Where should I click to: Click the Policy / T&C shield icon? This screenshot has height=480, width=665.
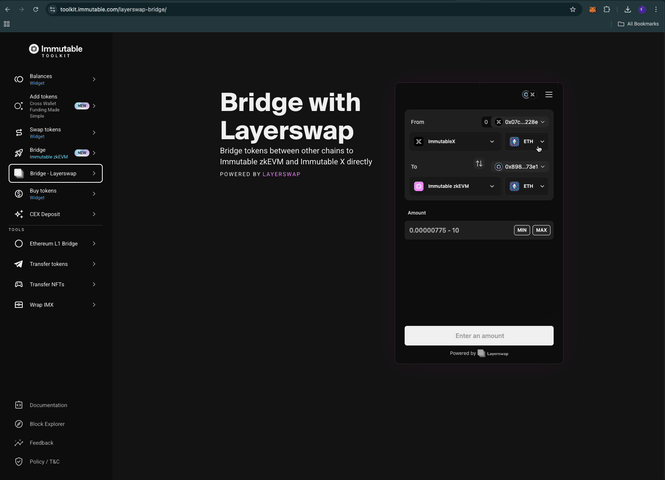click(x=19, y=462)
